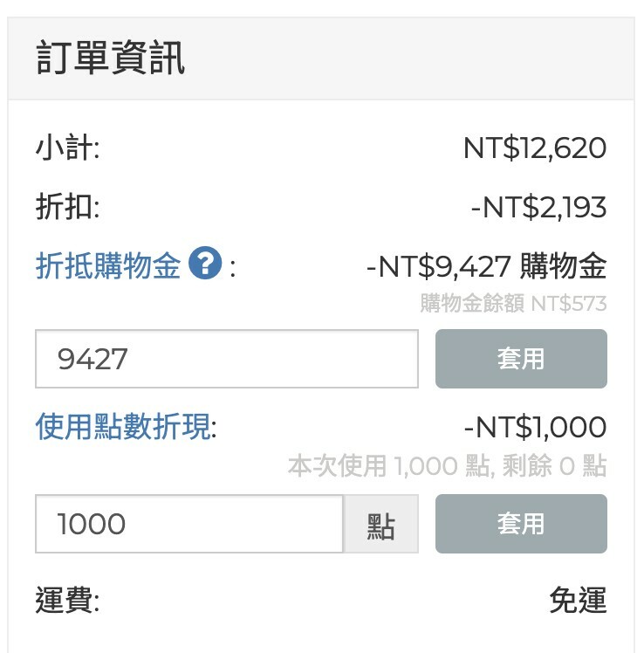Image resolution: width=644 pixels, height=653 pixels.
Task: Click the 點 unit label next to points input
Action: pyautogui.click(x=380, y=525)
